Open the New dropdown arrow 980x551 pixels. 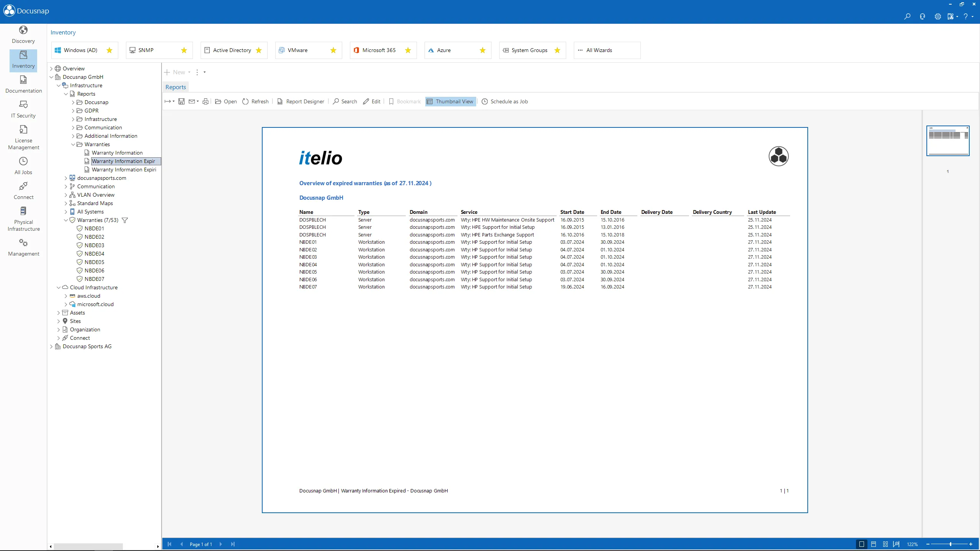(189, 72)
